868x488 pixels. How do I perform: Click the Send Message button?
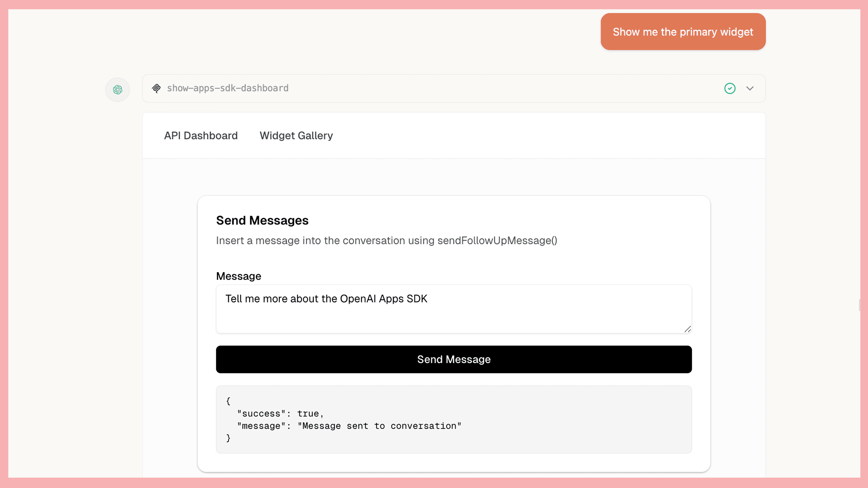coord(453,359)
